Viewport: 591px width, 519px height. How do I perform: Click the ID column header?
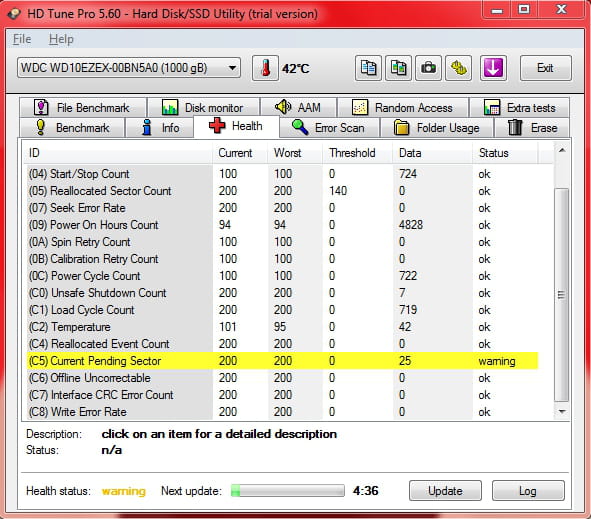[x=119, y=153]
